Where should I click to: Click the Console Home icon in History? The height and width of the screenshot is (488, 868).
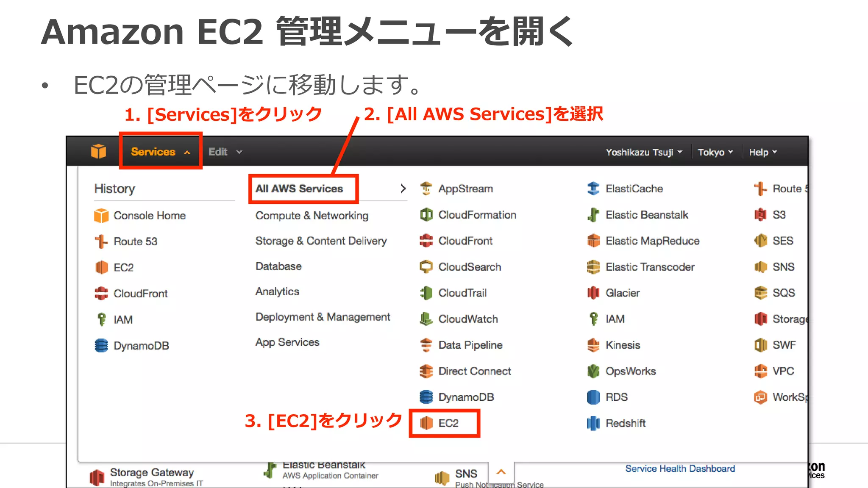101,215
